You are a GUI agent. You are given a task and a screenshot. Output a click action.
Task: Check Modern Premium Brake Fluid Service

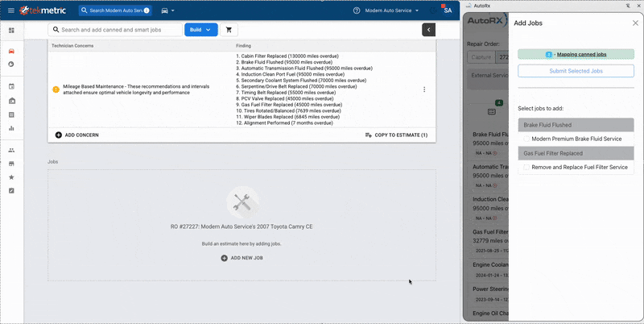[x=526, y=139]
